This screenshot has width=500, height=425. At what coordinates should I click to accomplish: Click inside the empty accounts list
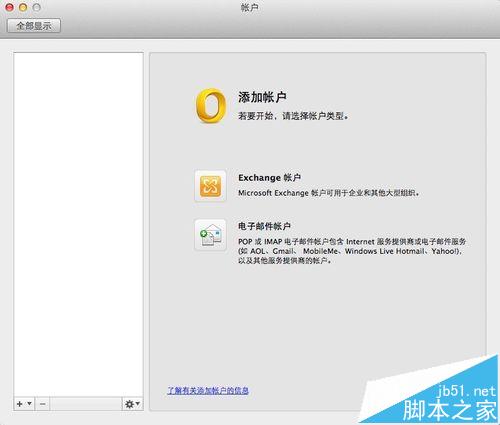click(78, 225)
